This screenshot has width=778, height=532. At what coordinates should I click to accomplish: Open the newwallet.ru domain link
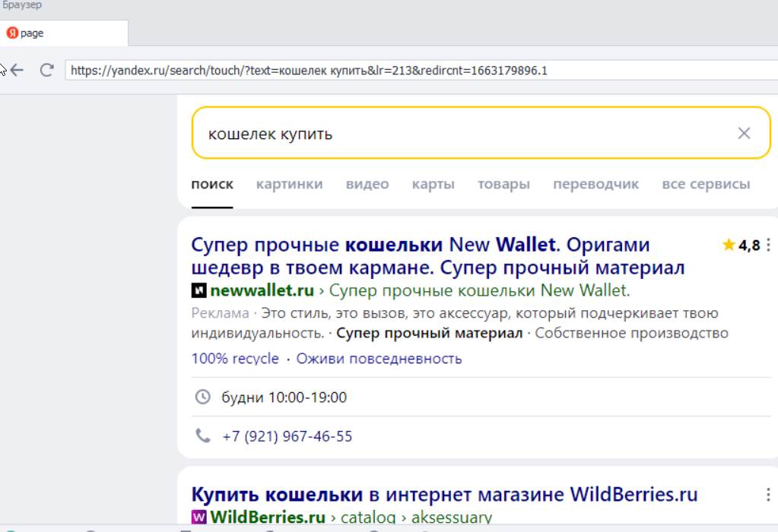coord(262,290)
